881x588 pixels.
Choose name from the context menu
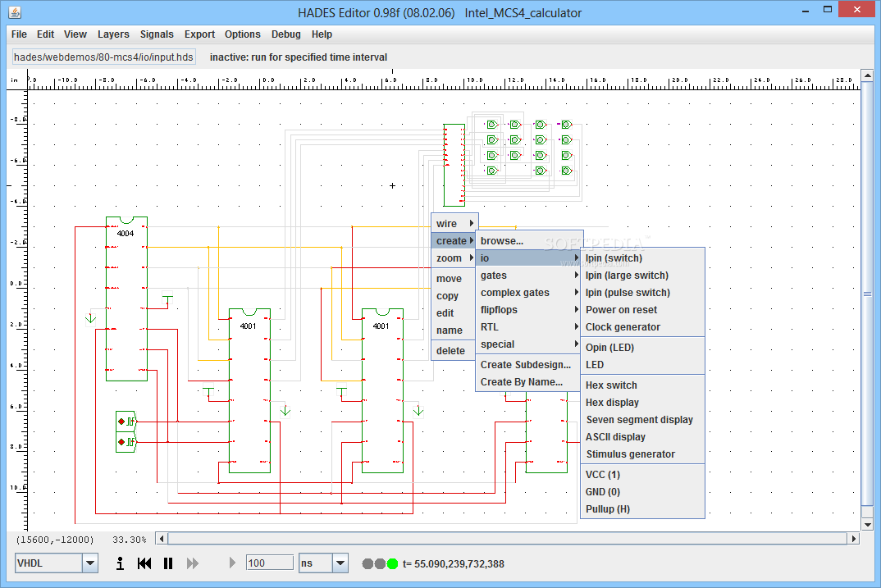tap(454, 330)
